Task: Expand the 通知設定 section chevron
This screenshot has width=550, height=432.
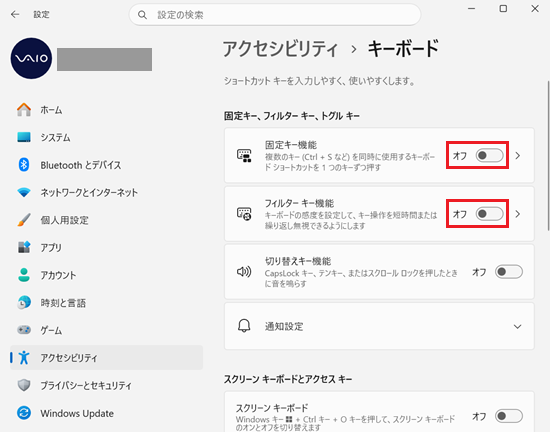Action: click(x=517, y=326)
